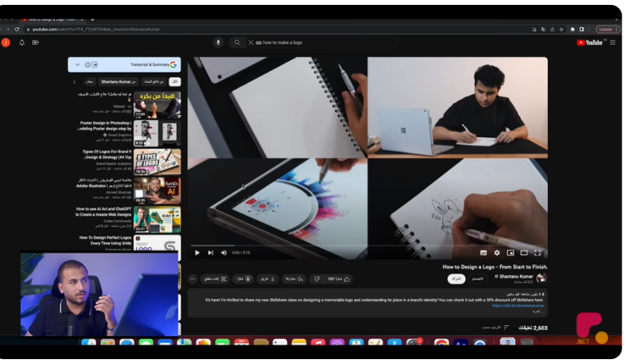Select the 'Shantanu Kumar' filter chip
This screenshot has width=635, height=364.
click(117, 82)
